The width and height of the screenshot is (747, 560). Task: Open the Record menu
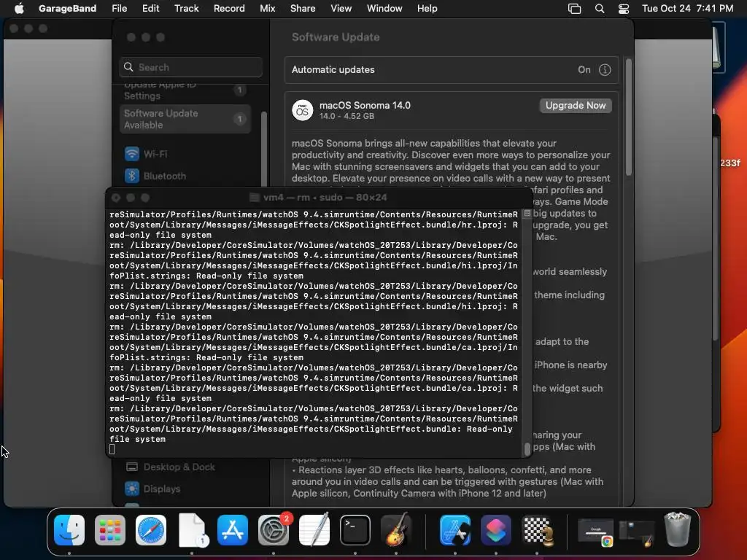229,8
